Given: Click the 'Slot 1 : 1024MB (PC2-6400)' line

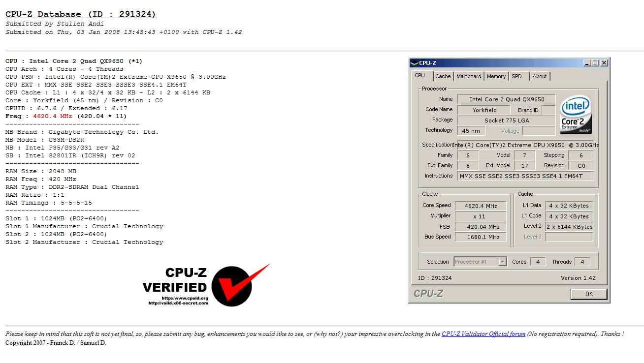Looking at the screenshot, I should 56,218.
